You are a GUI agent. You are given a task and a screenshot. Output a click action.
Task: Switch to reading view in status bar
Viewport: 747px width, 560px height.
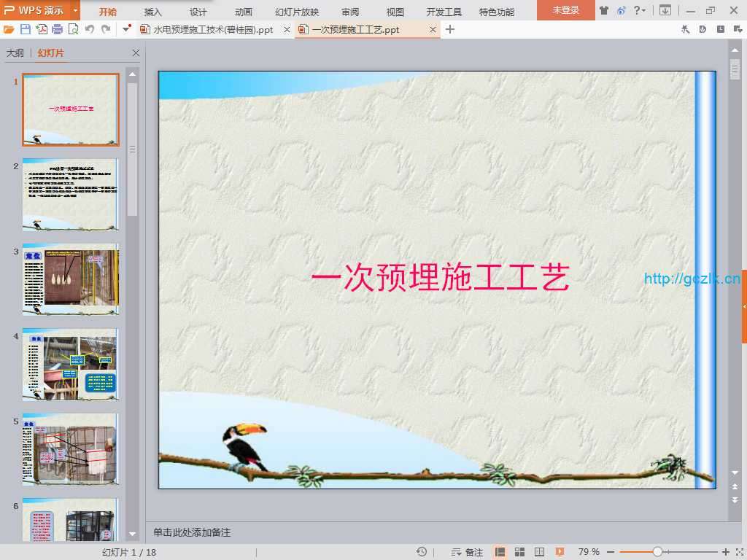[x=540, y=552]
